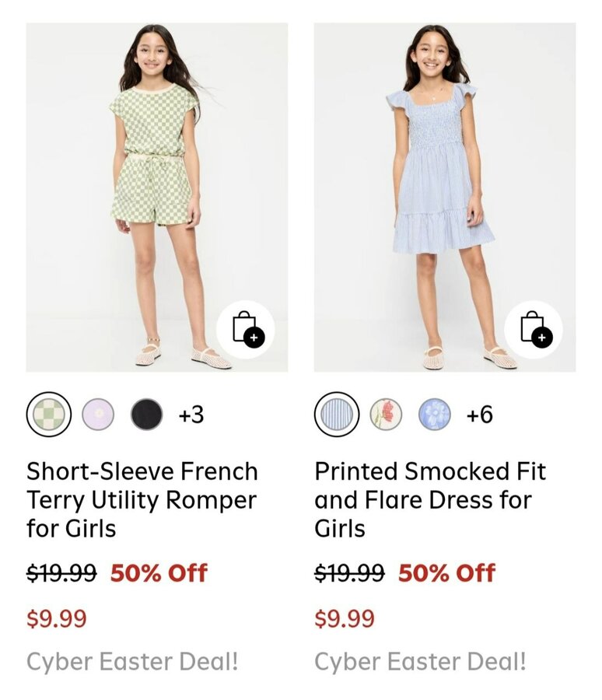Open the Printed Smocked Fit and Flare Dress title
The width and height of the screenshot is (602, 700).
(x=429, y=499)
